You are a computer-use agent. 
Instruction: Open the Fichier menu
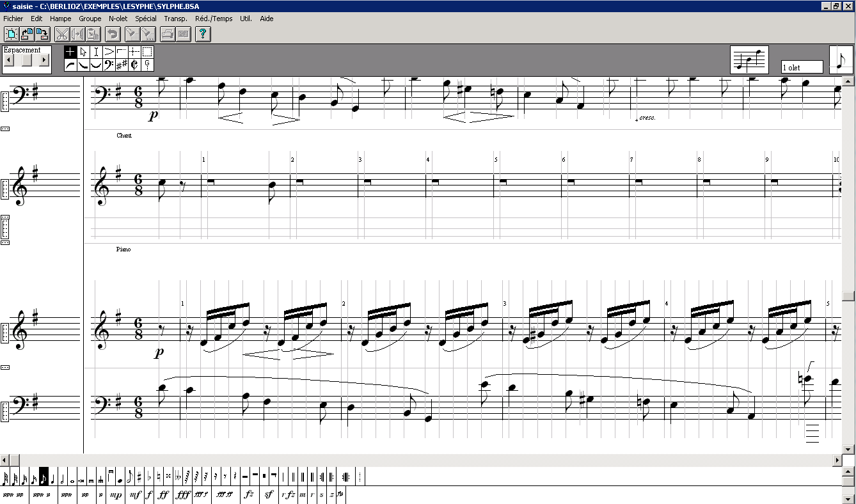[13, 19]
